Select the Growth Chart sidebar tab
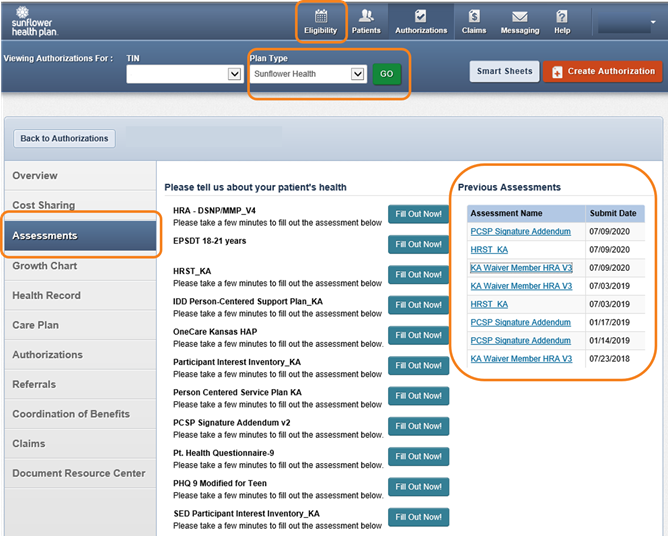 [x=45, y=266]
